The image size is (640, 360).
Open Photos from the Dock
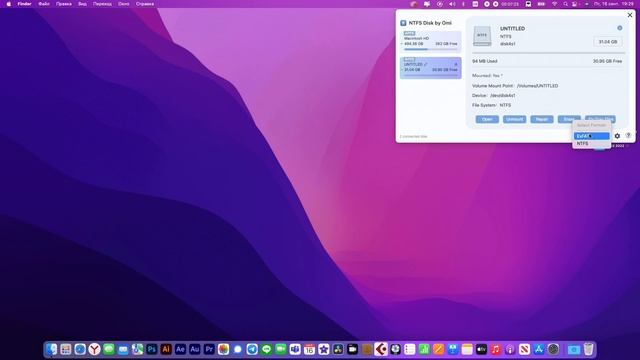(x=223, y=349)
